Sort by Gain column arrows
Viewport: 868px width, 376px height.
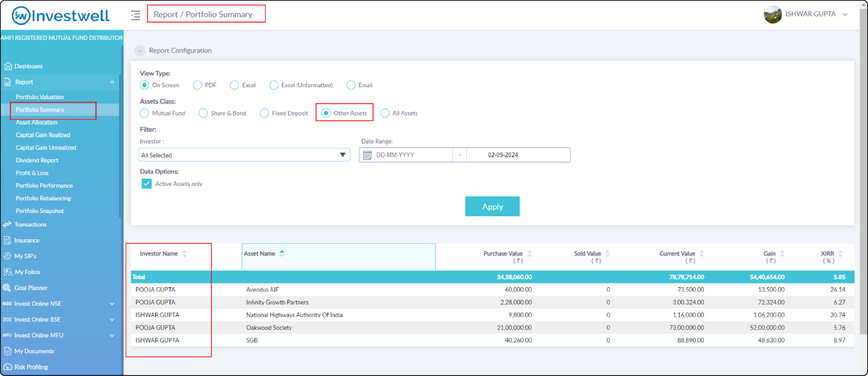click(x=782, y=254)
